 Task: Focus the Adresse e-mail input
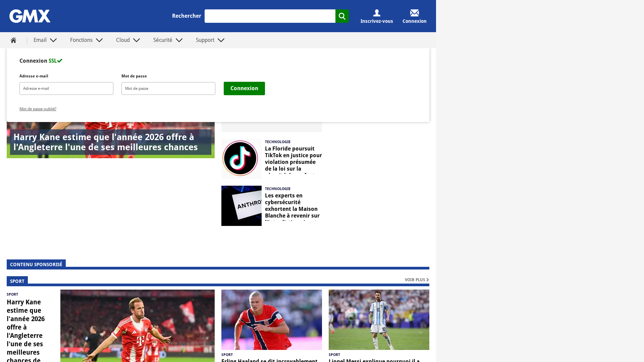tap(66, 88)
